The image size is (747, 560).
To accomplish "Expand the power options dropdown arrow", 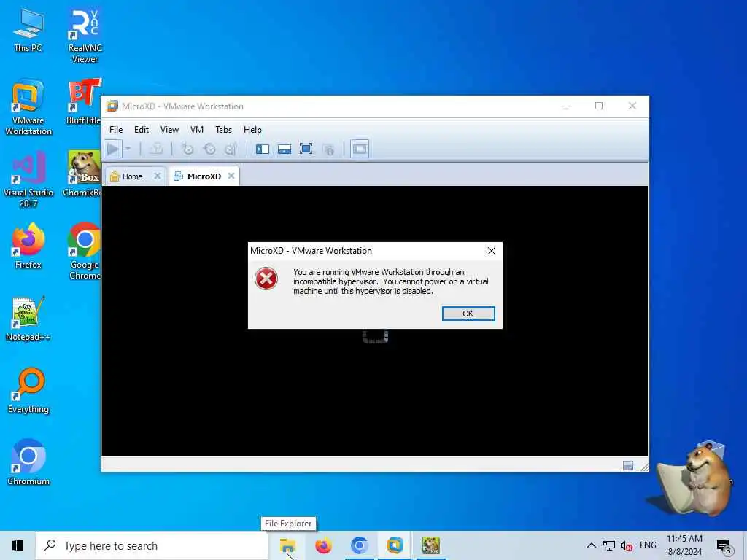I will click(x=128, y=149).
